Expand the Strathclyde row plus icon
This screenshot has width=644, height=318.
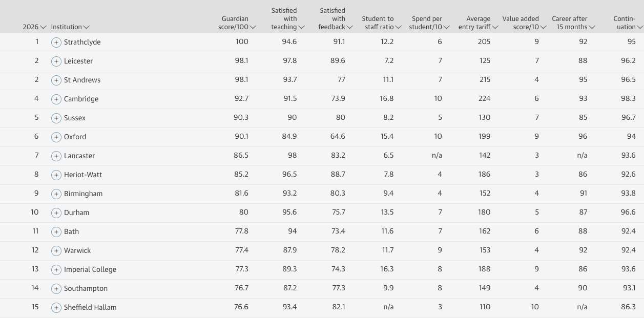(x=56, y=43)
